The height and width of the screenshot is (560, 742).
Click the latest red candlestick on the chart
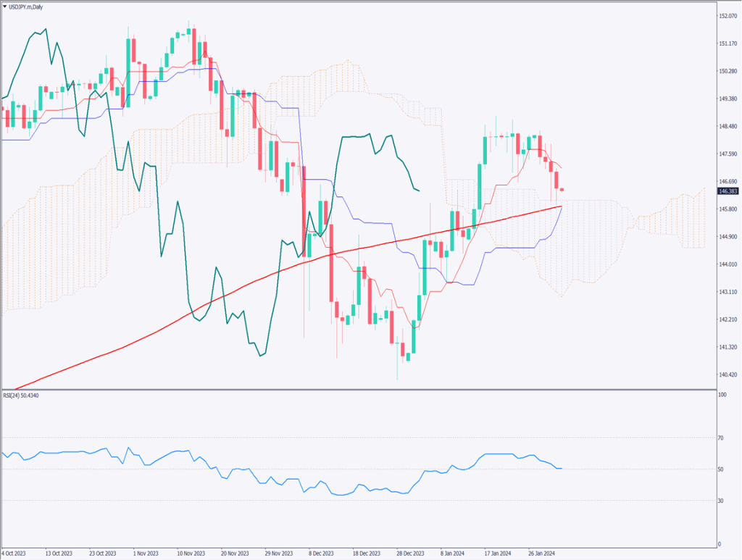[562, 191]
